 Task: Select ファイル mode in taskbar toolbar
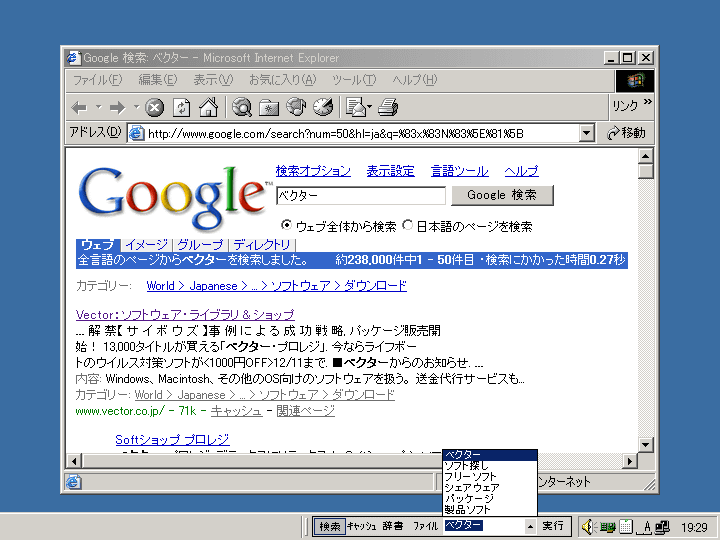(x=425, y=527)
